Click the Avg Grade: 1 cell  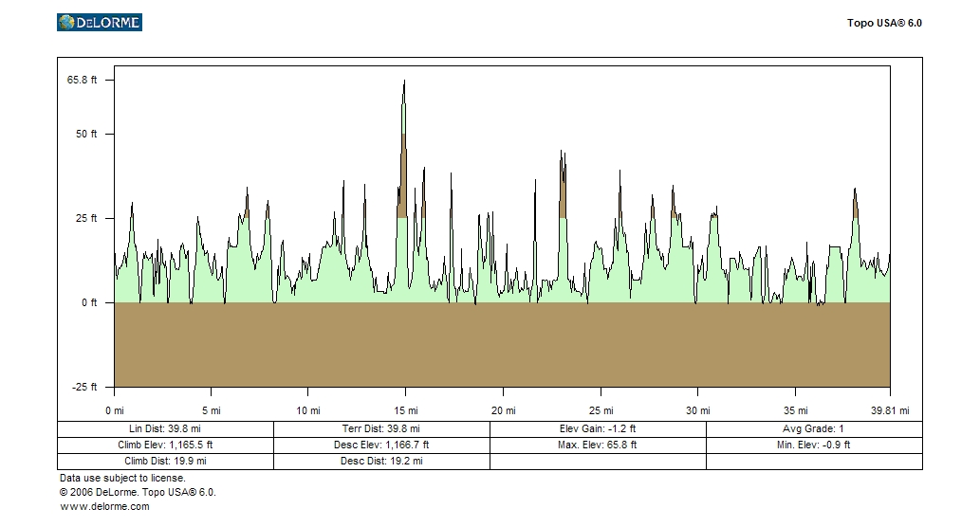[814, 428]
